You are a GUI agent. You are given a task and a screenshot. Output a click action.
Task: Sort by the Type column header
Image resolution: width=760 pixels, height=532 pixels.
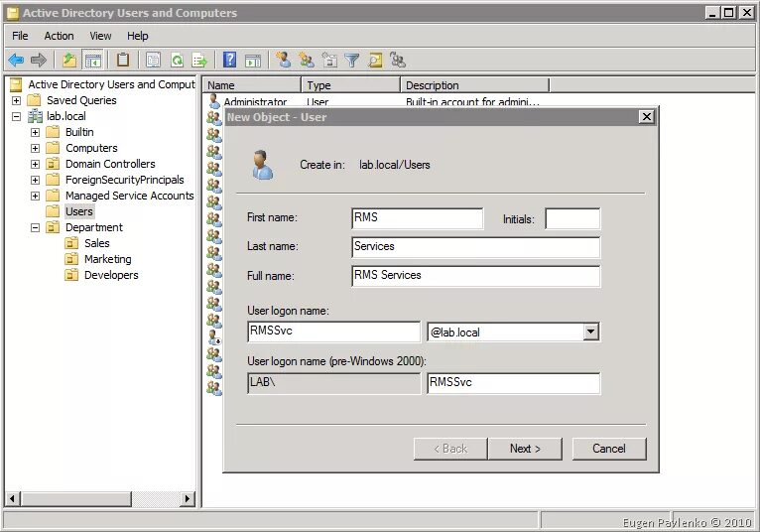tap(351, 85)
